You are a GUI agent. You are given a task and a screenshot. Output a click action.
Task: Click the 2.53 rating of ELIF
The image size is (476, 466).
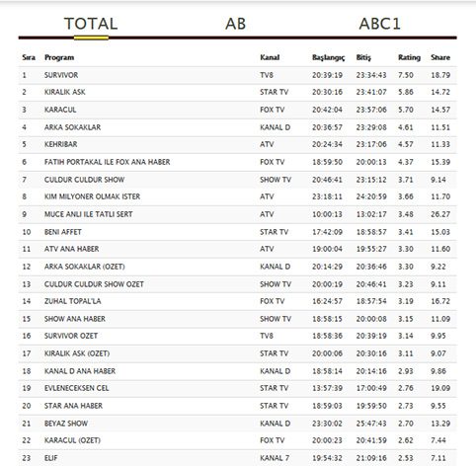406,458
